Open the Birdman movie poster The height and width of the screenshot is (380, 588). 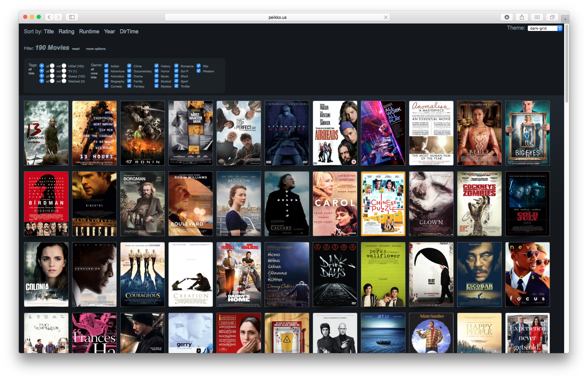pos(46,204)
